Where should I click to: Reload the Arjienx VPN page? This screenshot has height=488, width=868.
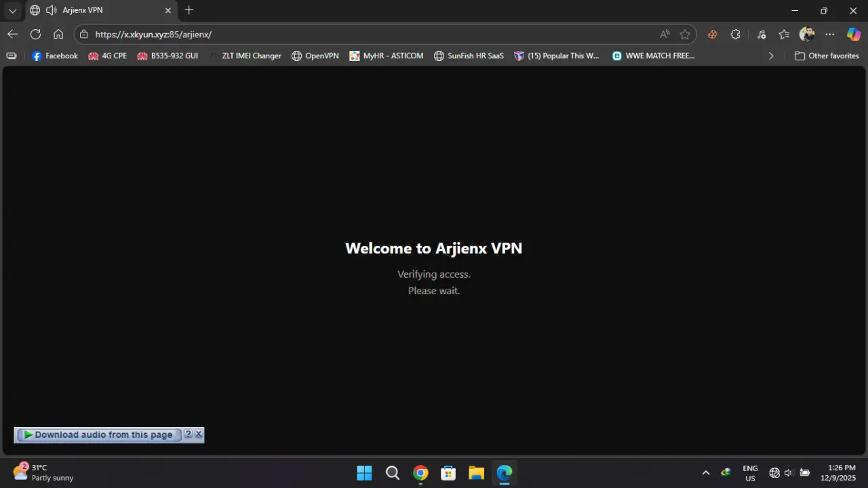[35, 34]
